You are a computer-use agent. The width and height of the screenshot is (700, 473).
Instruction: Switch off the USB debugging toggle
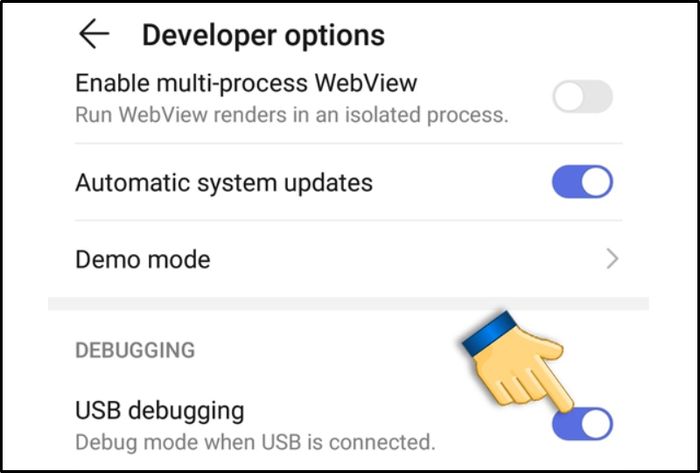tap(583, 423)
